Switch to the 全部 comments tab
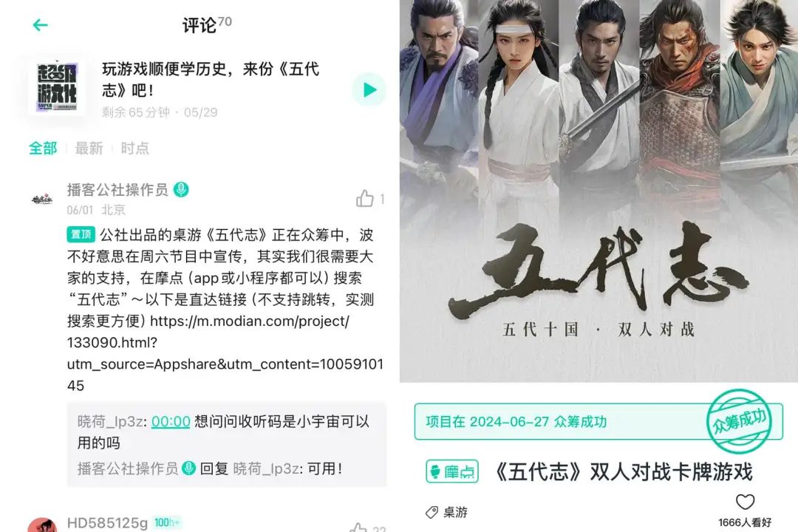 coord(43,148)
